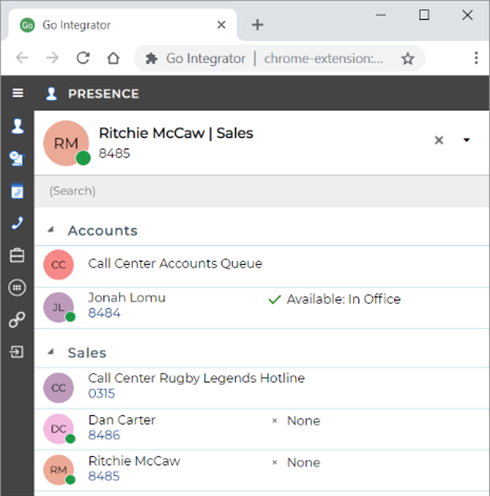490x496 pixels.
Task: Click the chain link integrations icon
Action: (17, 320)
